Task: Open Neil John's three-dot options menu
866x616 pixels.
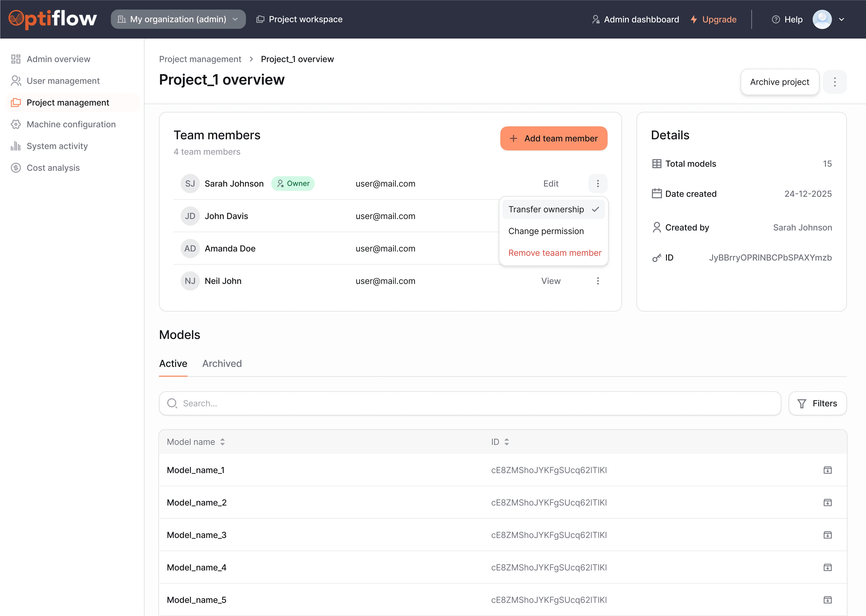Action: click(x=598, y=281)
